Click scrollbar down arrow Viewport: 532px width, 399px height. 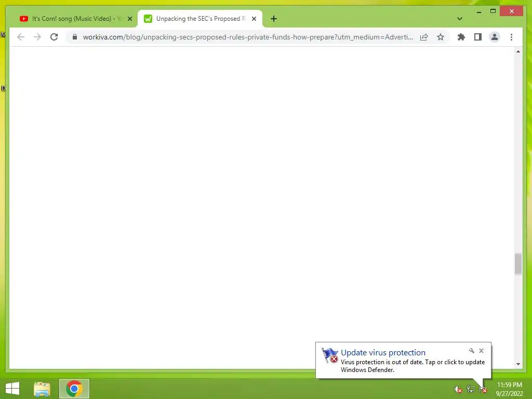coord(518,364)
